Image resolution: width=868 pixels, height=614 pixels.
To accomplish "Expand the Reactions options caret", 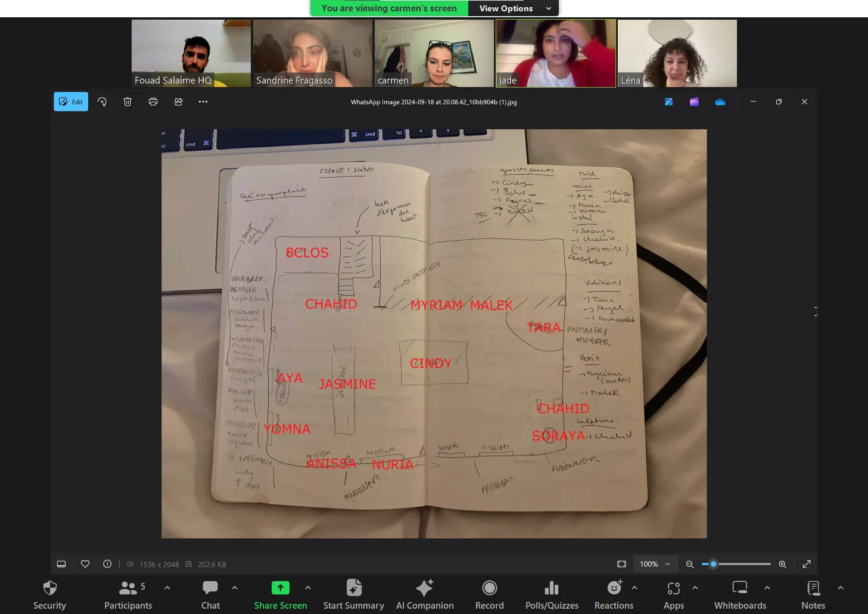I will [634, 588].
